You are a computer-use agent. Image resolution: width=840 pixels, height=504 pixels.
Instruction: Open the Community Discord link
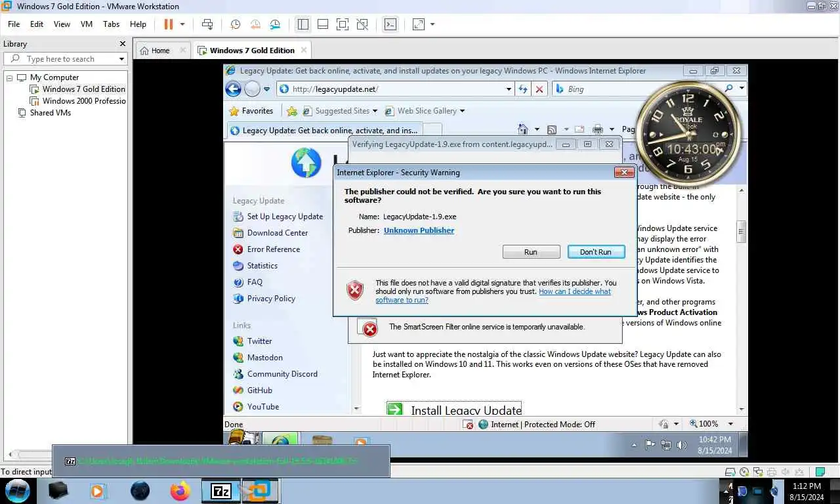coord(282,374)
